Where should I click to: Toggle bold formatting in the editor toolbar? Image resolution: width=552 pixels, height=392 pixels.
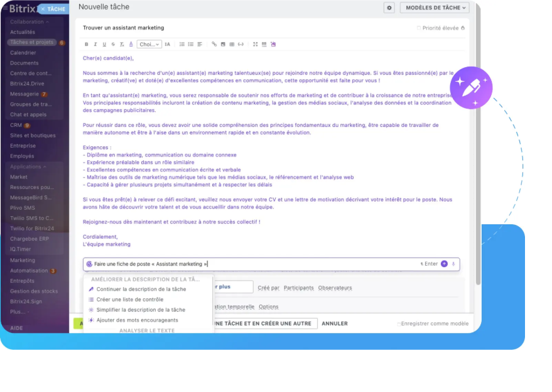(x=86, y=44)
